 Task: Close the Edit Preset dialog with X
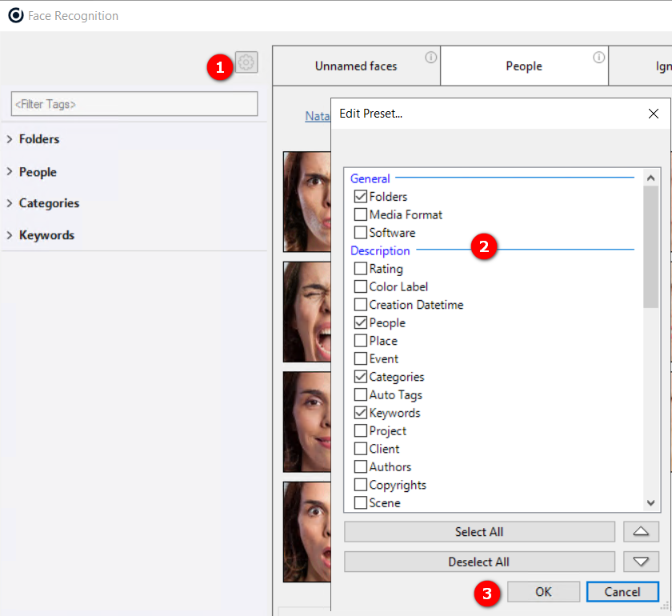653,114
